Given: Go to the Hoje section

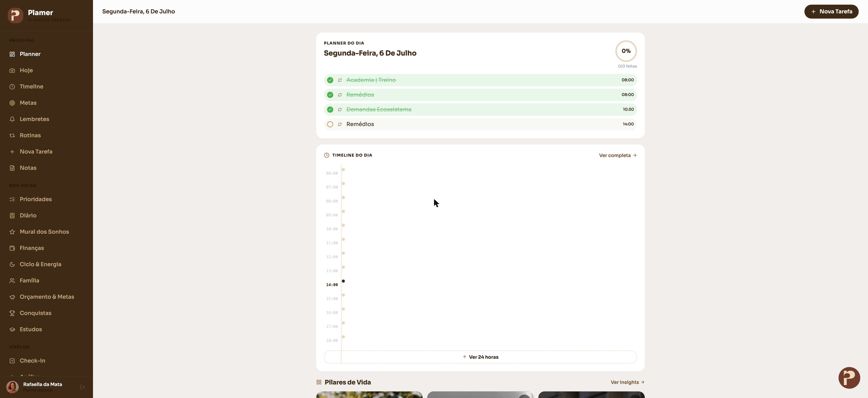Looking at the screenshot, I should click(46, 70).
